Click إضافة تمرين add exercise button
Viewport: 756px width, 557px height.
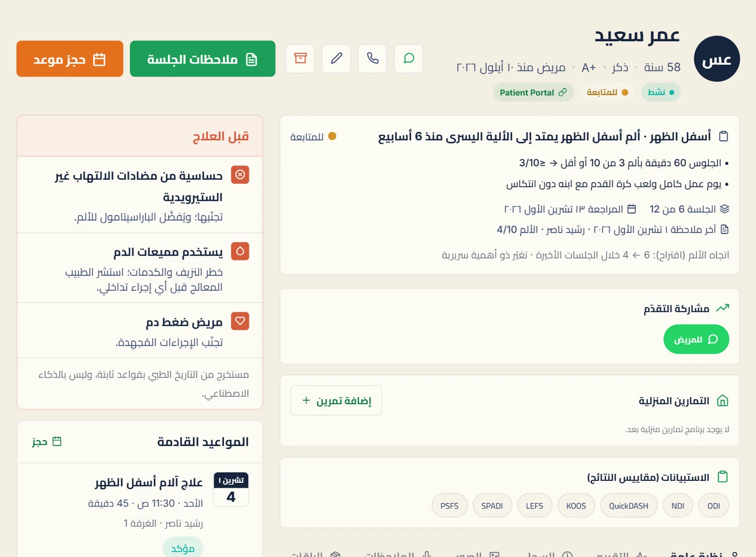pyautogui.click(x=336, y=400)
